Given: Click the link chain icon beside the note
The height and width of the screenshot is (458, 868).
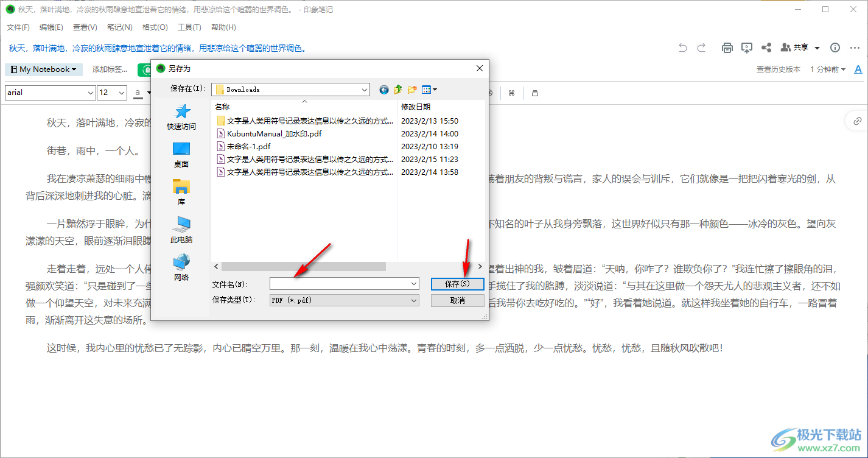Looking at the screenshot, I should (857, 121).
